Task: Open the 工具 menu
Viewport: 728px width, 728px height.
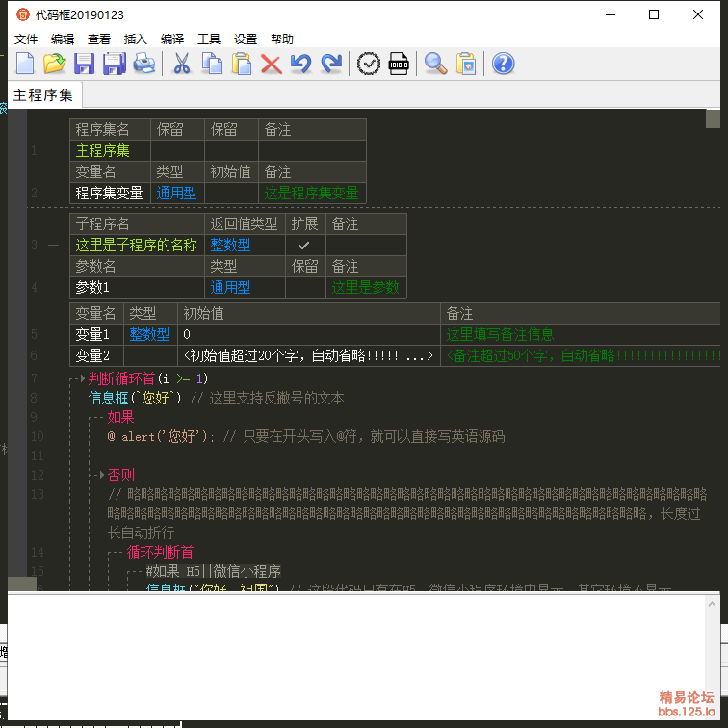Action: coord(209,39)
